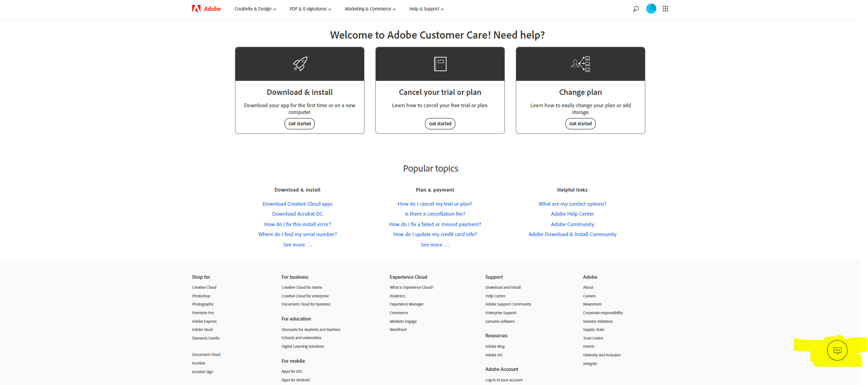Screen dimensions: 868x385
Task: Click the rocket icon on Download & install card
Action: tap(300, 64)
